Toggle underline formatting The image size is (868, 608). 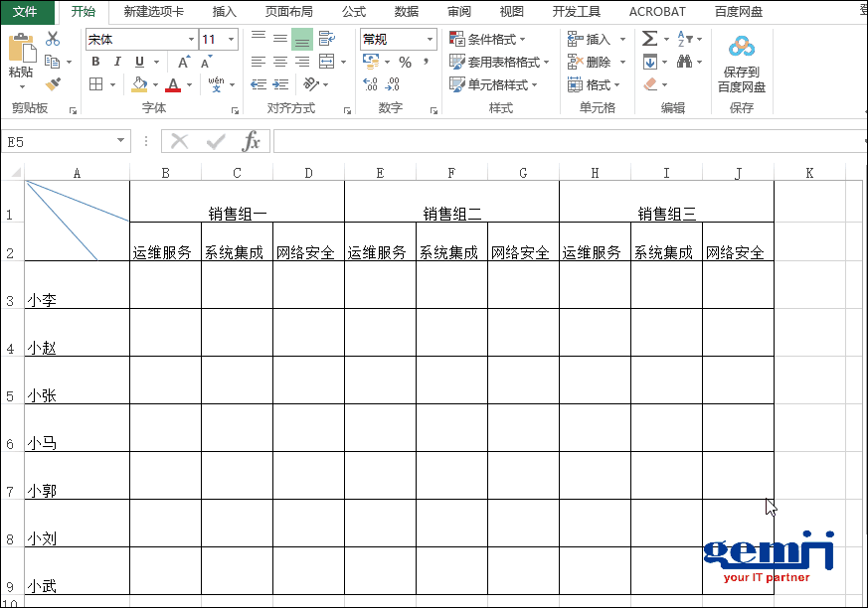[x=137, y=61]
